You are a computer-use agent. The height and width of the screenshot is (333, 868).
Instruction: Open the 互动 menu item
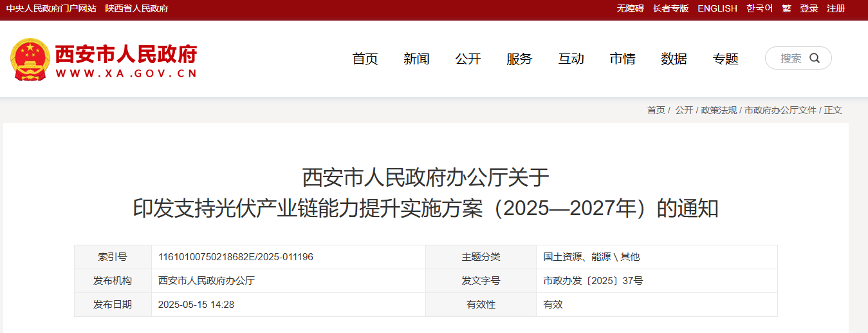pos(571,59)
